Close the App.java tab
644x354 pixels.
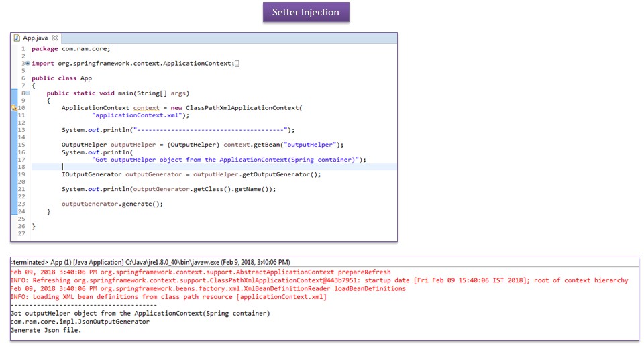pos(54,38)
